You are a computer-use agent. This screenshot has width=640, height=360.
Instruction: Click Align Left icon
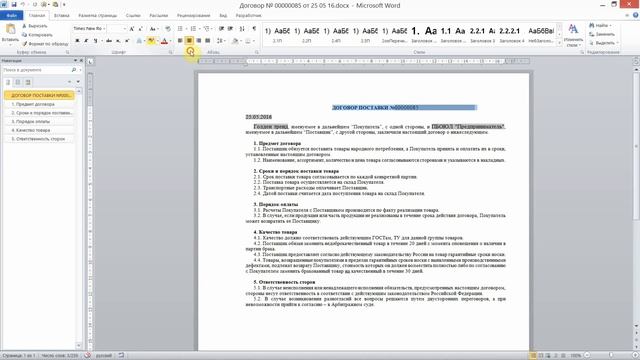180,41
